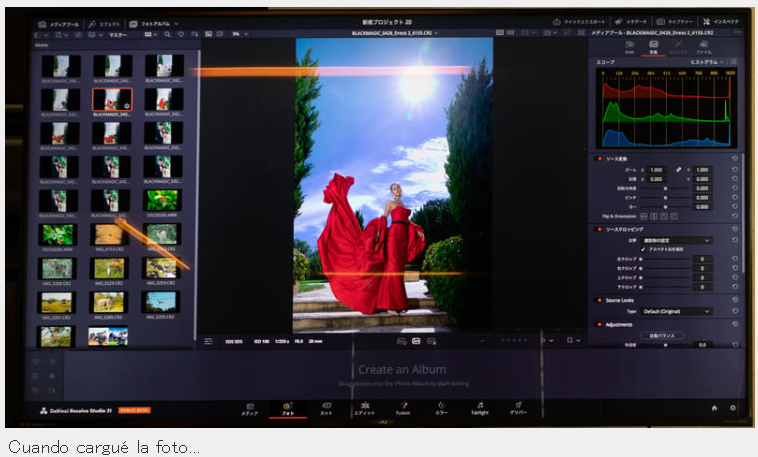Open the Deliver page rocket icon

click(518, 409)
